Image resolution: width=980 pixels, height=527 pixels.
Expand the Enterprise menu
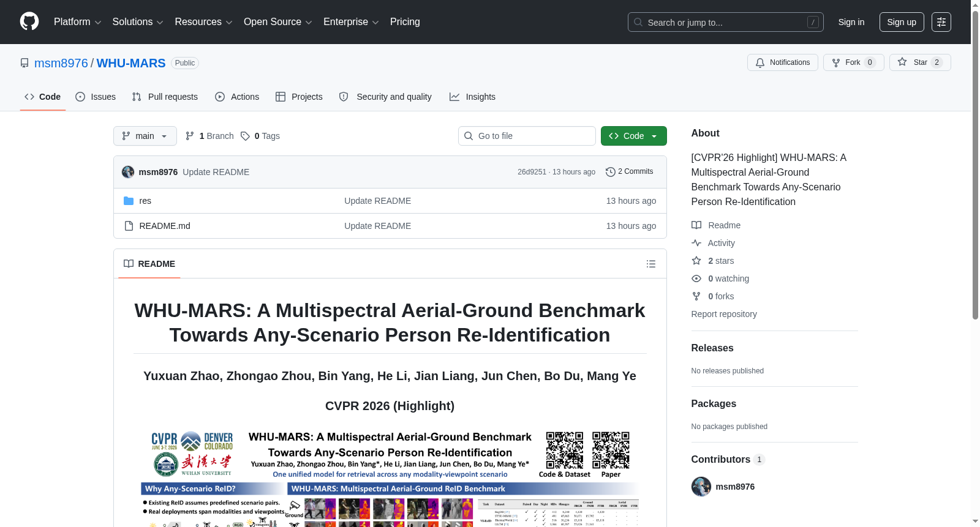[x=352, y=22]
